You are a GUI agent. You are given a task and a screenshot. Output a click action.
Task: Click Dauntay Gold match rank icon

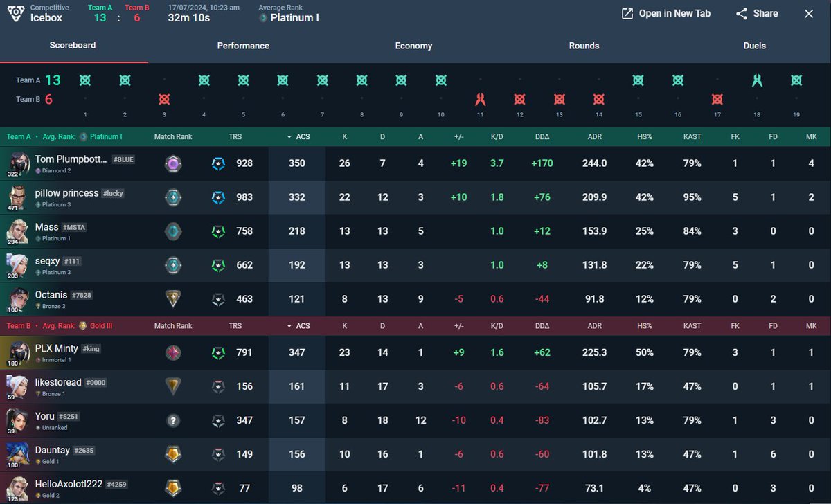coord(173,455)
